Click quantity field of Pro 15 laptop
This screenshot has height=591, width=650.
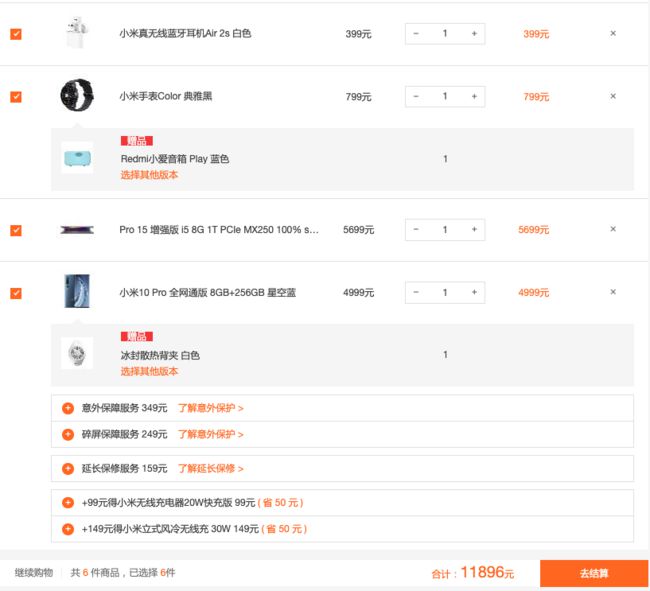(x=445, y=229)
